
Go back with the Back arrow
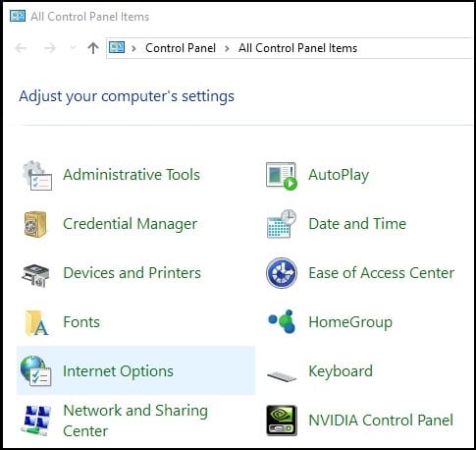tap(21, 48)
